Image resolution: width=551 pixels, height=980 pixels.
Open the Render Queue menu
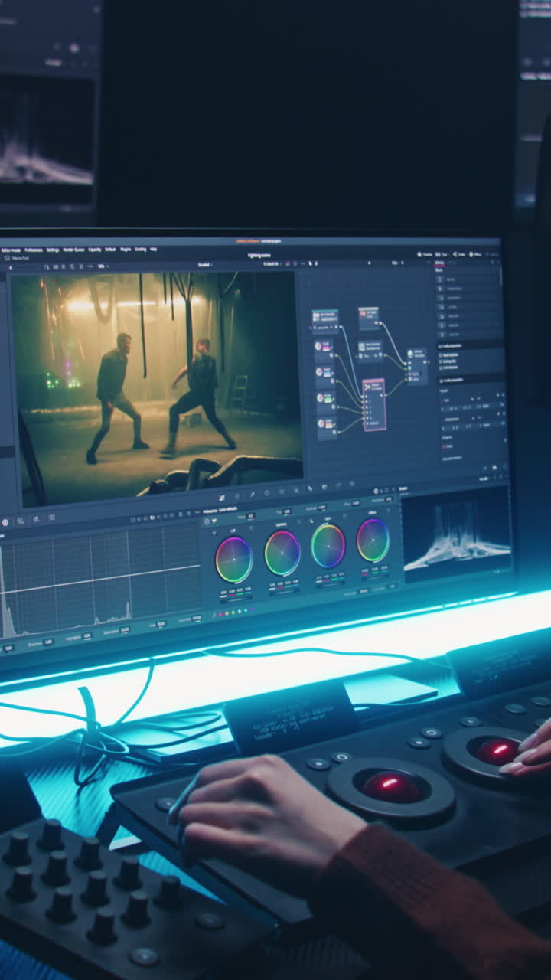(73, 250)
